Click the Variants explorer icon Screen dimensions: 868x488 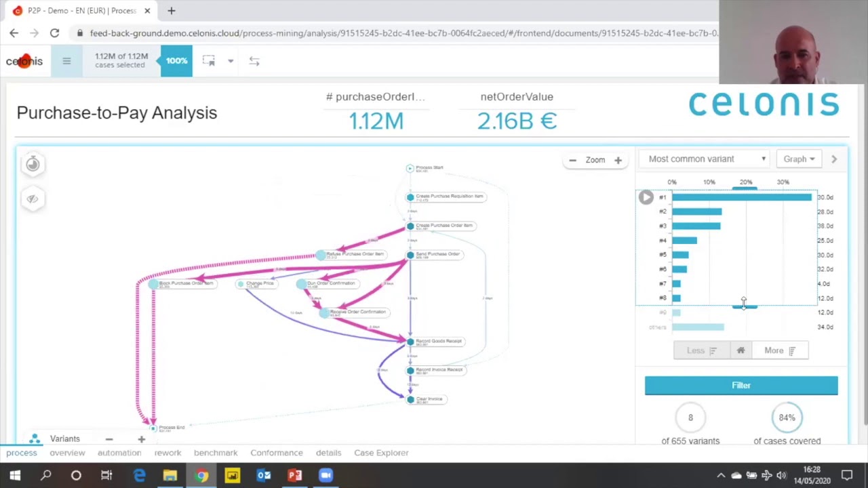click(35, 439)
